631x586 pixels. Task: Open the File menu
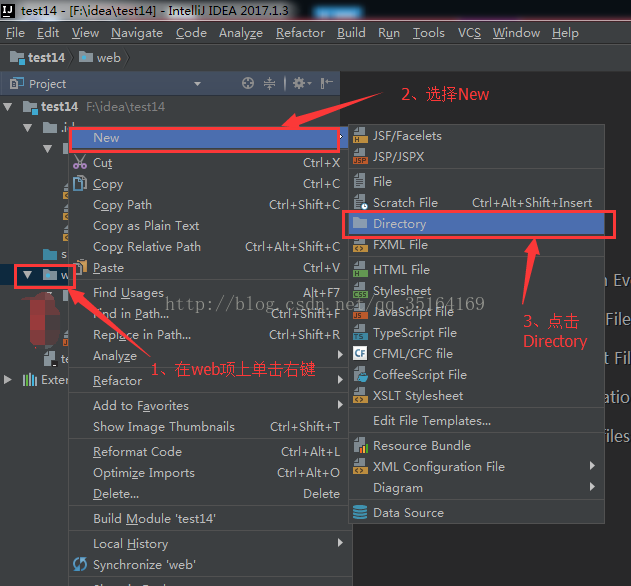click(15, 33)
